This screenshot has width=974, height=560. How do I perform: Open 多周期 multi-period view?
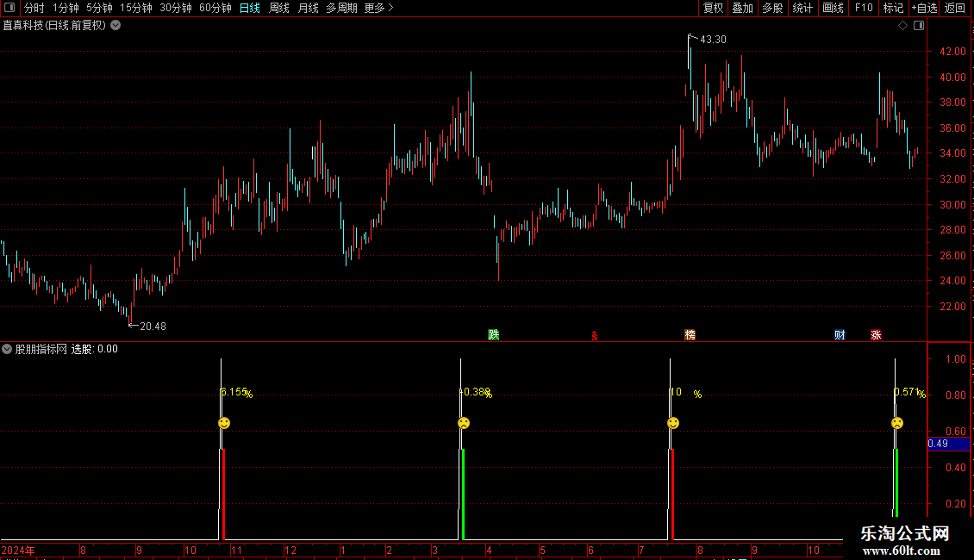[341, 8]
